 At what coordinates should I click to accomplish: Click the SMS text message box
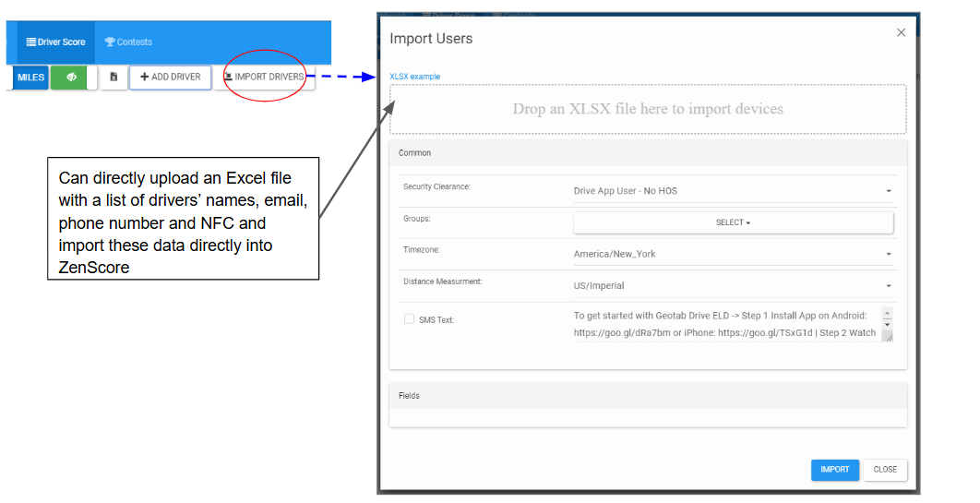pos(724,324)
